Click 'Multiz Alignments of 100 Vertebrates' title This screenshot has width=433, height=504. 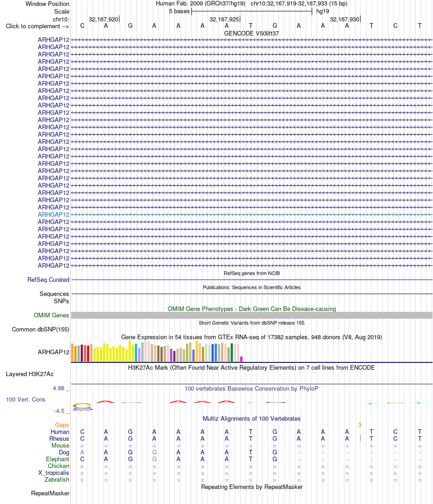pos(252,419)
